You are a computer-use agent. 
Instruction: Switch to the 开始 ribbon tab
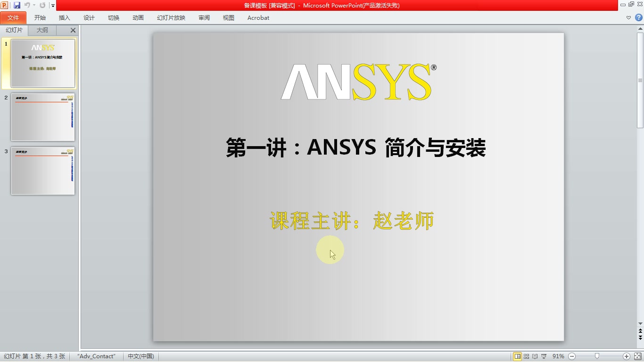[x=40, y=18]
